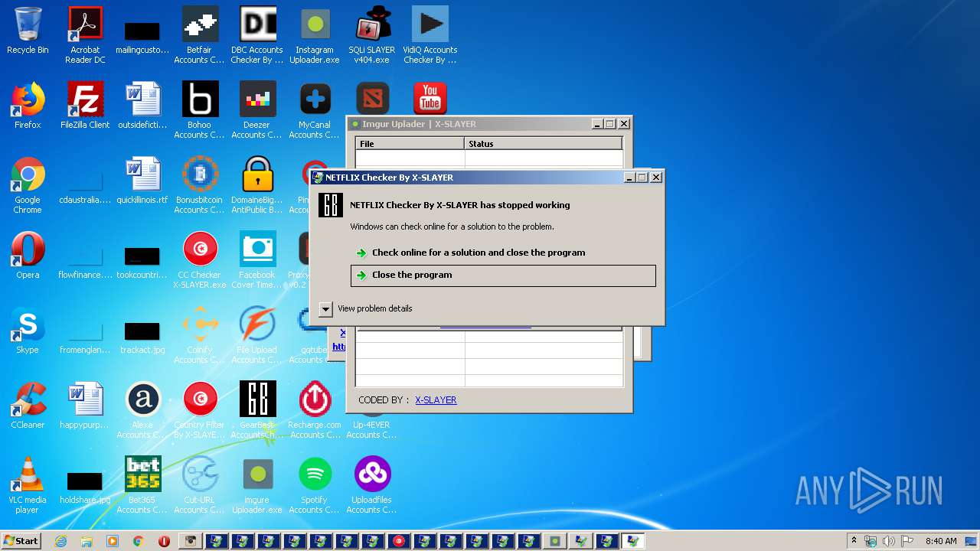Screen dimensions: 980x551
Task: Open Windows Media Player from taskbar
Action: (x=113, y=541)
